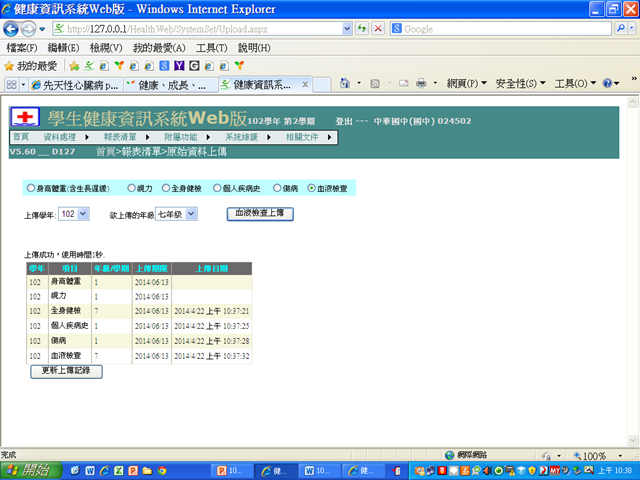
Task: Open the 檔案(F) menu
Action: point(22,48)
